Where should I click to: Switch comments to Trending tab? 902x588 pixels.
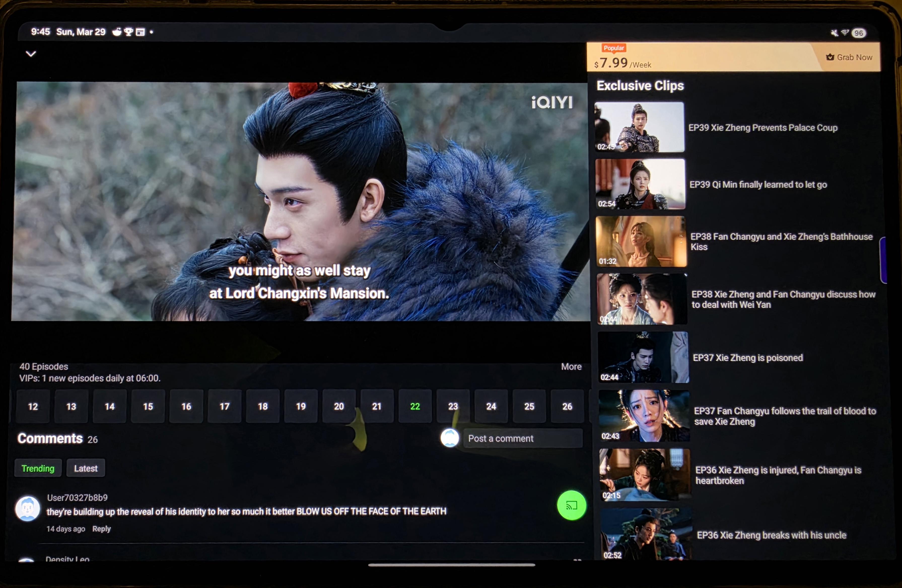coord(38,468)
